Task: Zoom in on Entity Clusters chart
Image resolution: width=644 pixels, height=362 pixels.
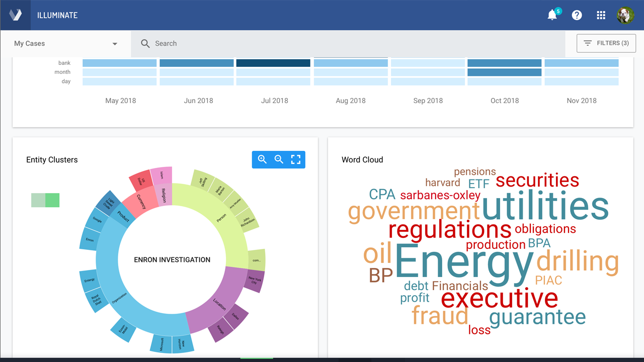Action: pyautogui.click(x=262, y=159)
